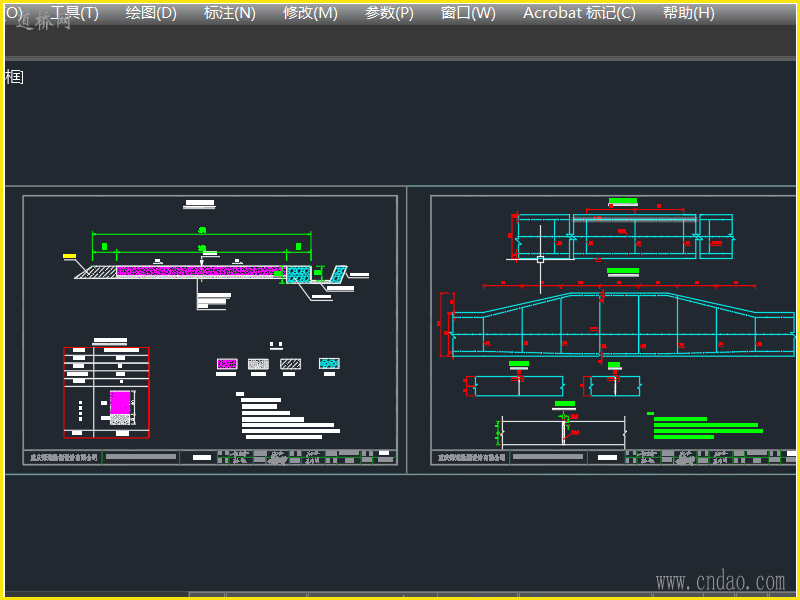Open the 参数(P) parametric menu

(x=389, y=13)
